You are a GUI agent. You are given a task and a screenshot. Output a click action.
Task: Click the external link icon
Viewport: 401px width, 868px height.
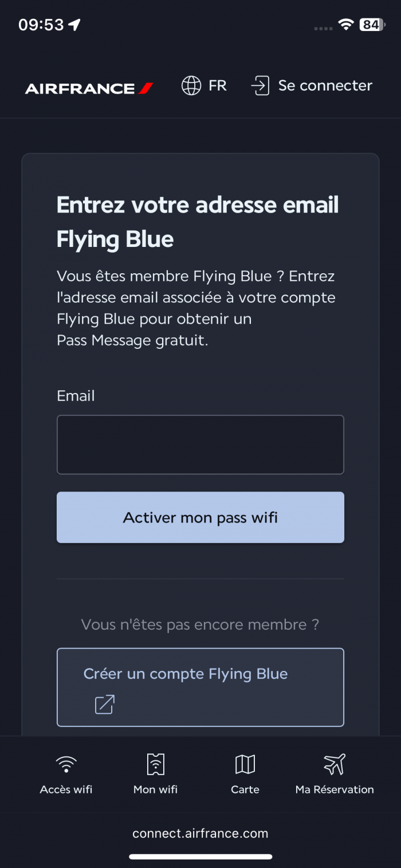click(105, 704)
